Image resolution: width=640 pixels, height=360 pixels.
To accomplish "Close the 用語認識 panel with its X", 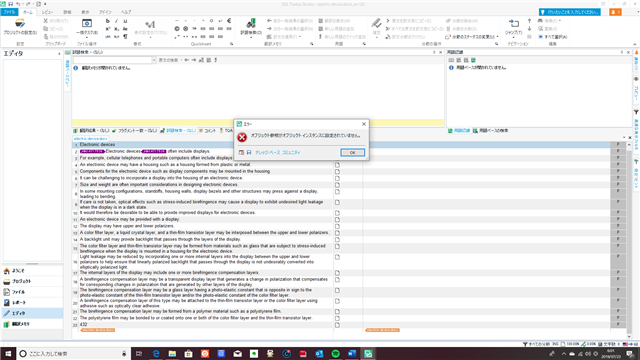I will 628,52.
